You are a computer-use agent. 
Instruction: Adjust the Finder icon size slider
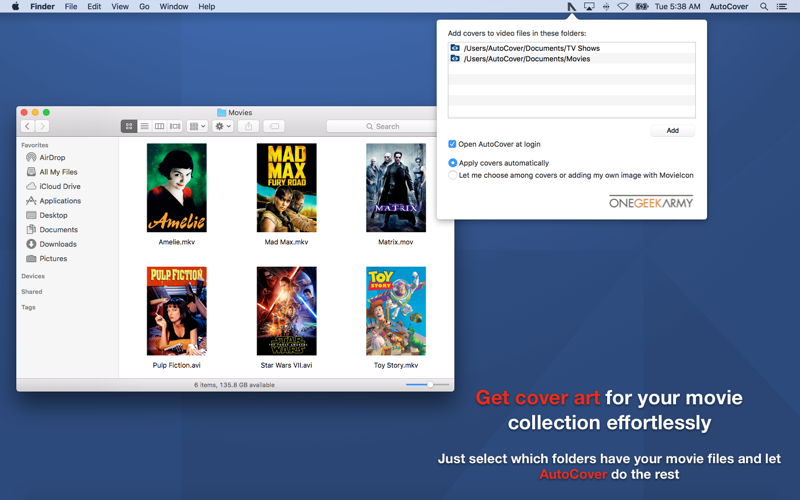[428, 385]
